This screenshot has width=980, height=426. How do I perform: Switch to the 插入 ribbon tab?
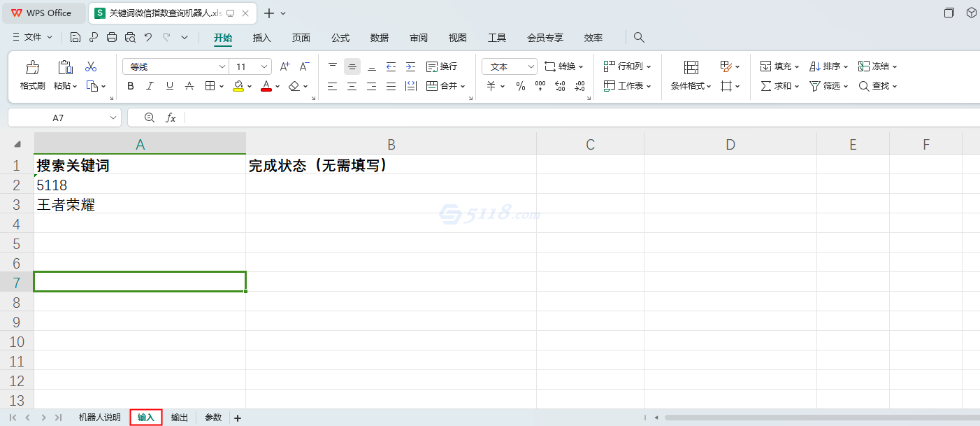(x=262, y=38)
